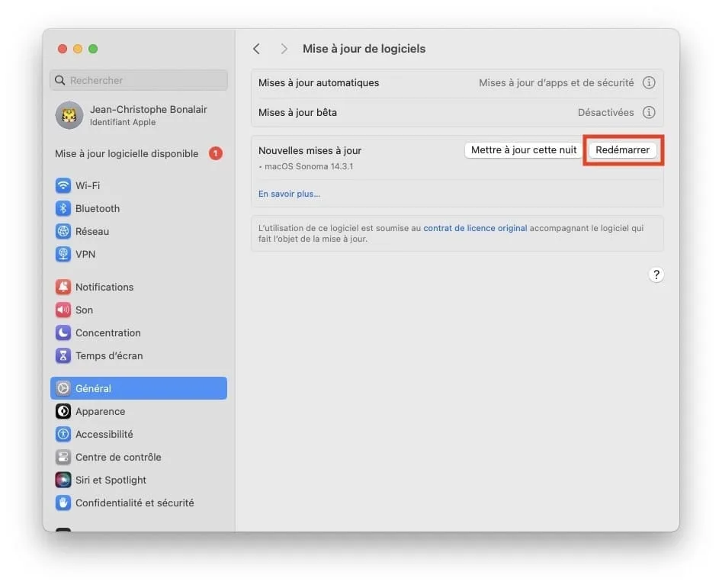722x588 pixels.
Task: Select the Général gear icon
Action: click(63, 388)
